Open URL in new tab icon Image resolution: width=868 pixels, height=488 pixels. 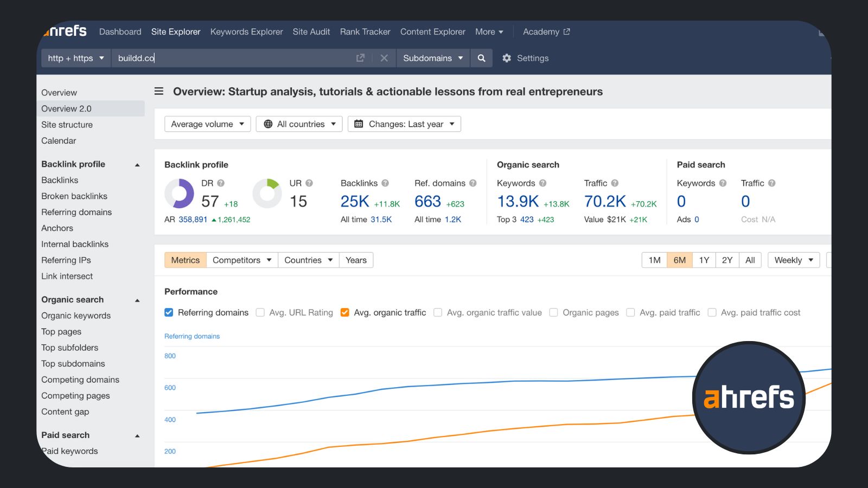click(x=360, y=58)
